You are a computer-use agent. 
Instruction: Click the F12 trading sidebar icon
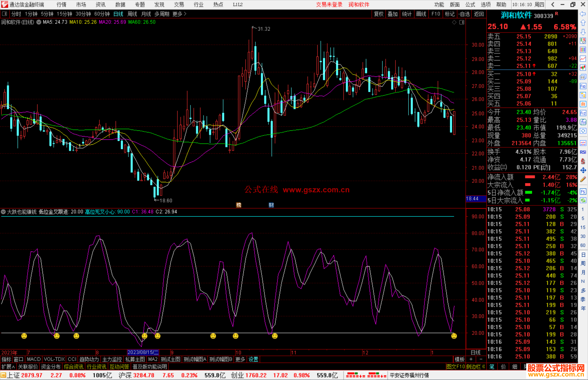[x=583, y=113]
